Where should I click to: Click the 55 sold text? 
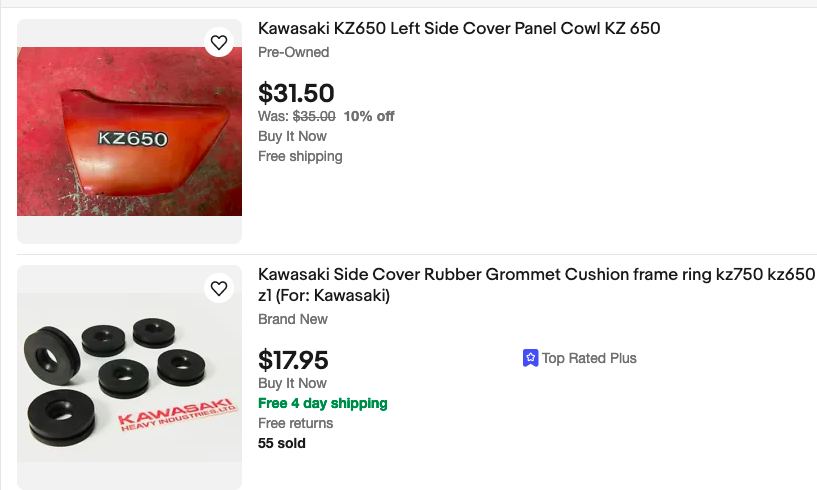(281, 443)
